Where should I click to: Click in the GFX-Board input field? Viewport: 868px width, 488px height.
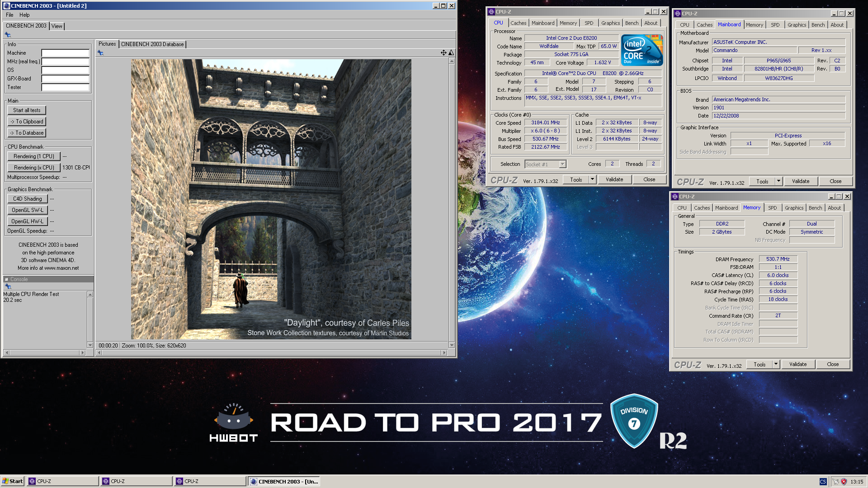[66, 79]
